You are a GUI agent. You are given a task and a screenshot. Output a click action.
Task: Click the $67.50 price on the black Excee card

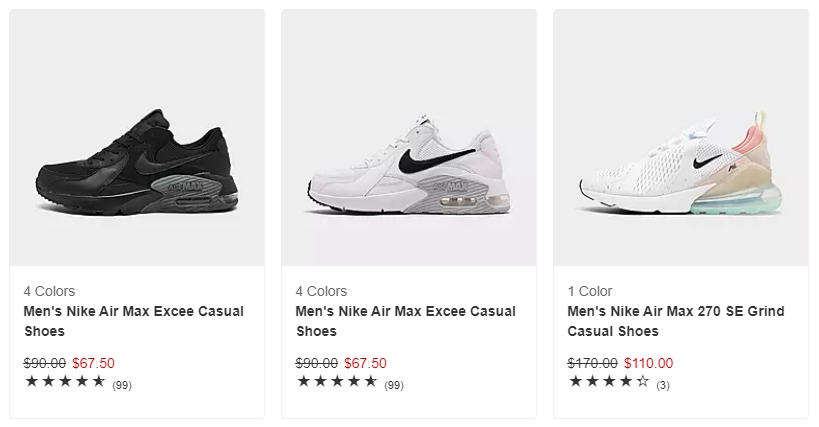click(93, 363)
